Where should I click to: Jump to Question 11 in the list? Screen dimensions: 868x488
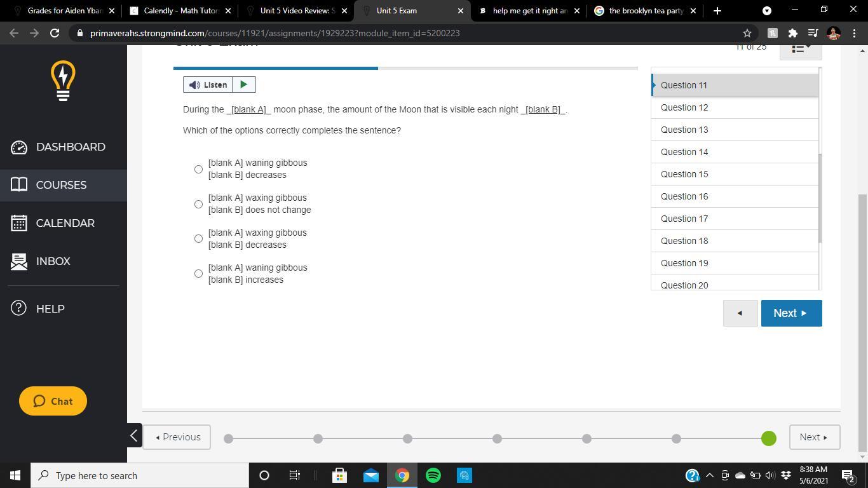pos(735,85)
